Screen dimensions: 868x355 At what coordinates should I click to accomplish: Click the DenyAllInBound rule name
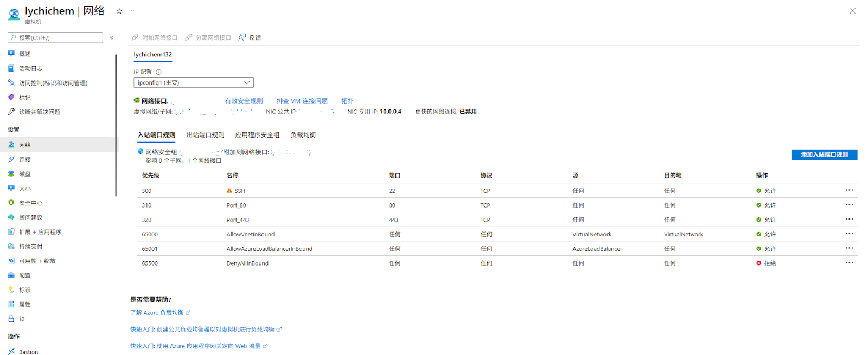247,263
